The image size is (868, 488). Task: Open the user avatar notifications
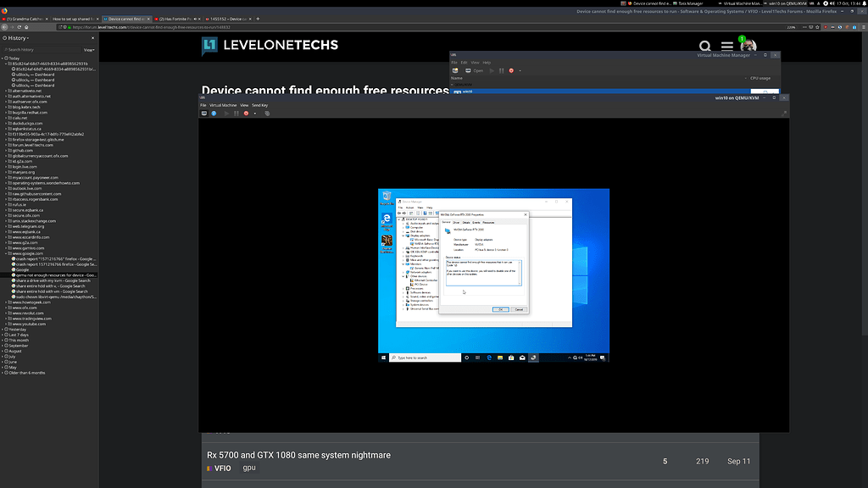tap(747, 47)
